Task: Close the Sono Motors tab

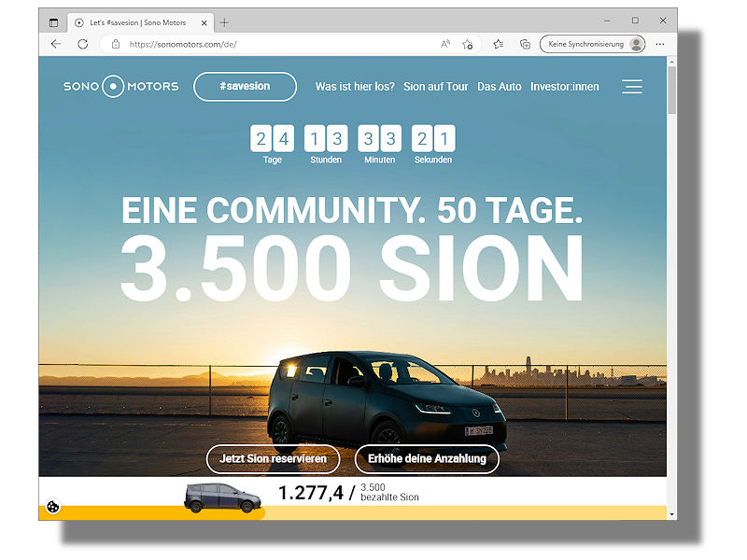Action: click(204, 22)
